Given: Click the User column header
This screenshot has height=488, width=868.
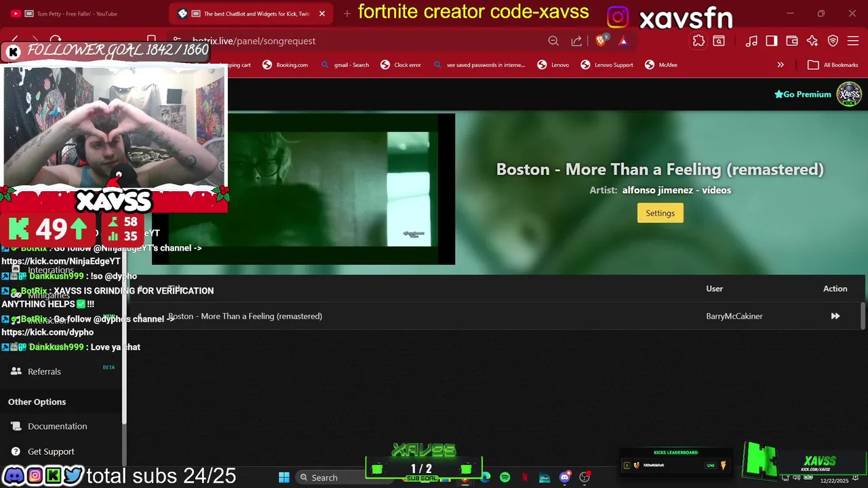Looking at the screenshot, I should (x=714, y=289).
